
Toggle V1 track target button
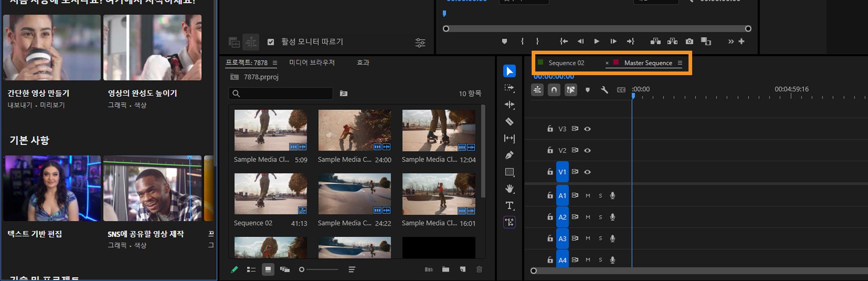562,172
